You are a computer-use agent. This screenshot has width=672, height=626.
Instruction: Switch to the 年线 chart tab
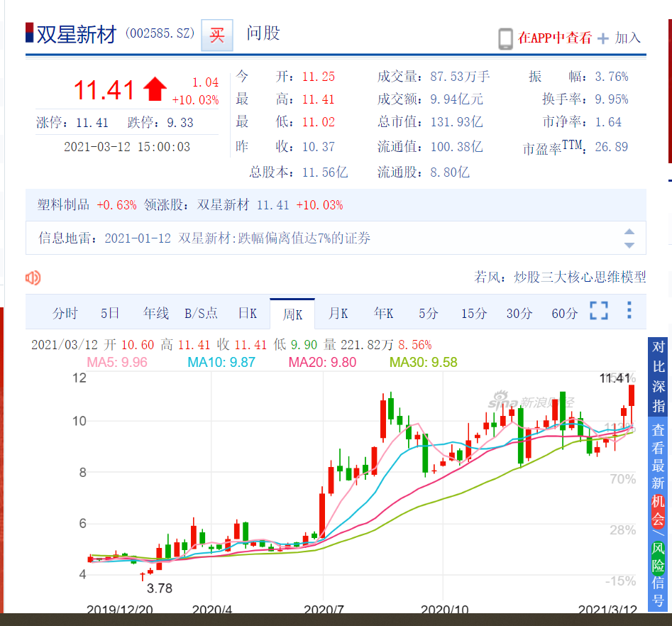[156, 314]
